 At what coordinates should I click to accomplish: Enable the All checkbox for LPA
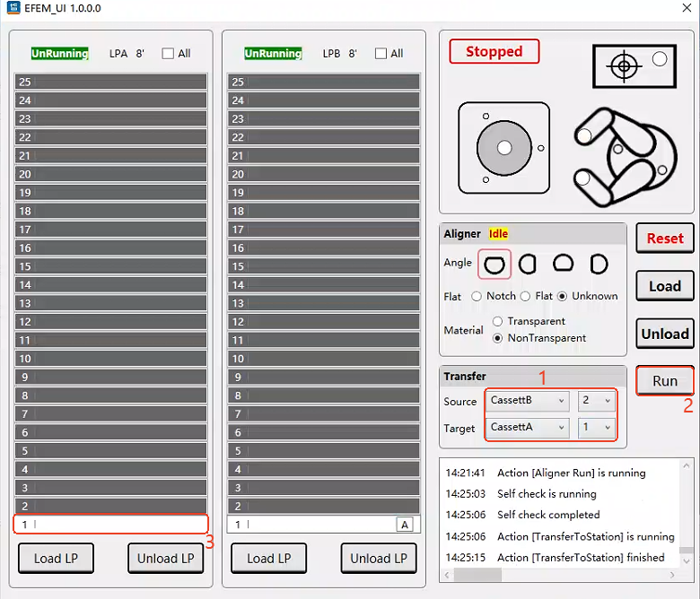(168, 54)
